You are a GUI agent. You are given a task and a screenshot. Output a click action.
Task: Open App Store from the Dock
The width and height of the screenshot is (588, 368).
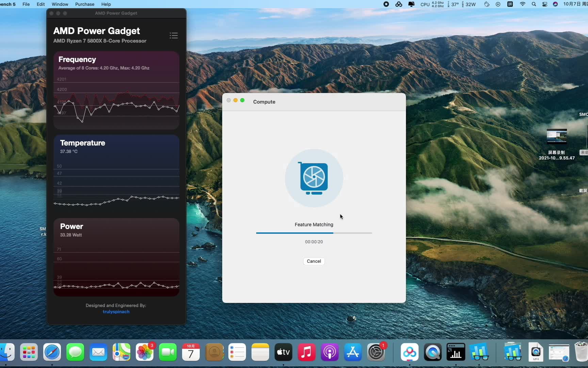click(353, 352)
